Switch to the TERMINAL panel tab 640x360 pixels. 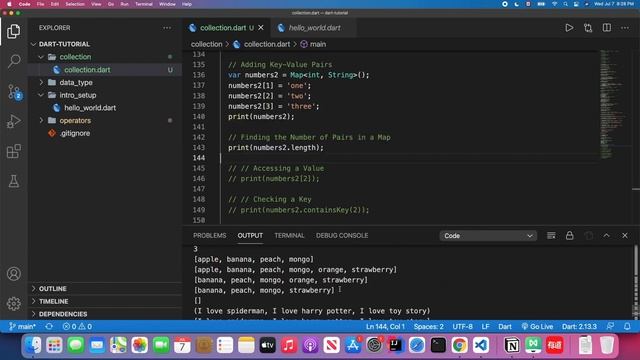point(289,236)
